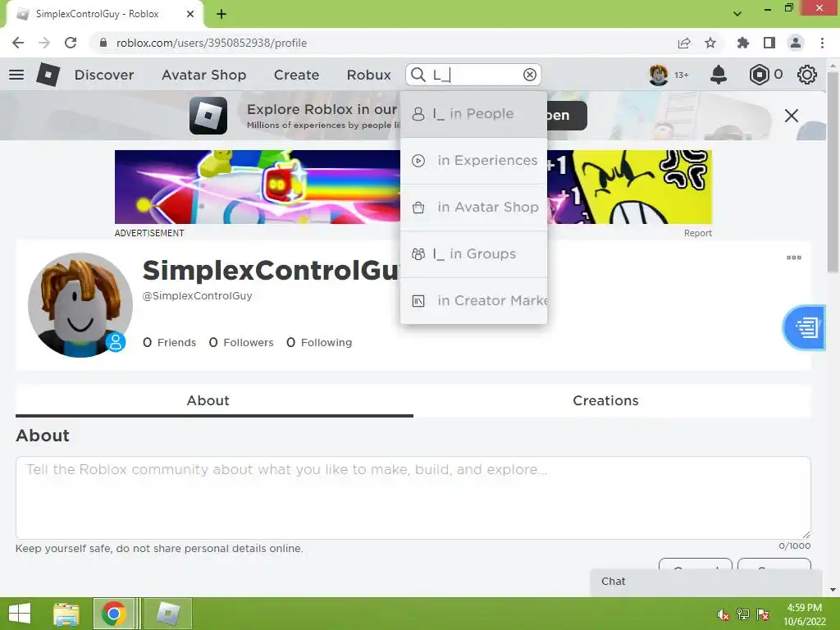
Task: Open the user avatar account icon
Action: click(x=659, y=75)
